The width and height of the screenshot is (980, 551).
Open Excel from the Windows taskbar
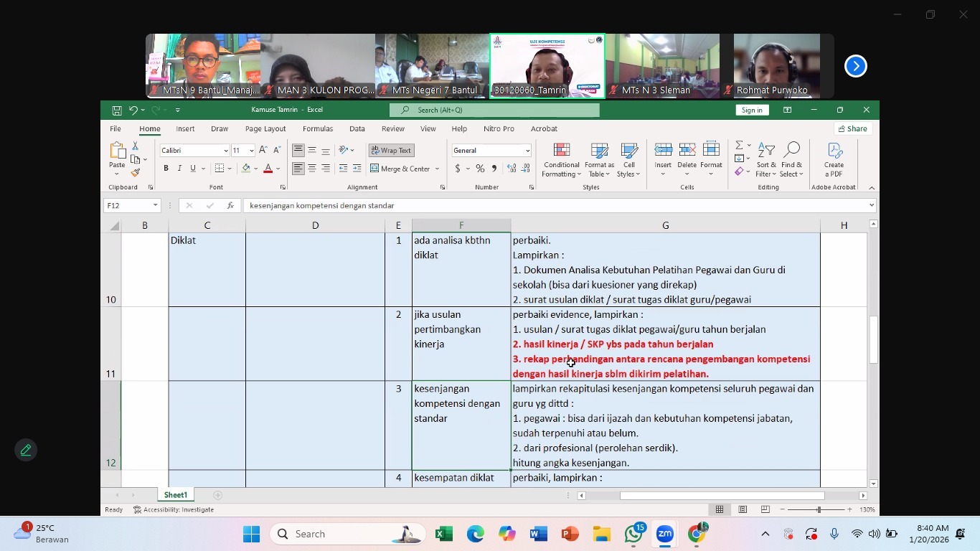click(x=444, y=534)
